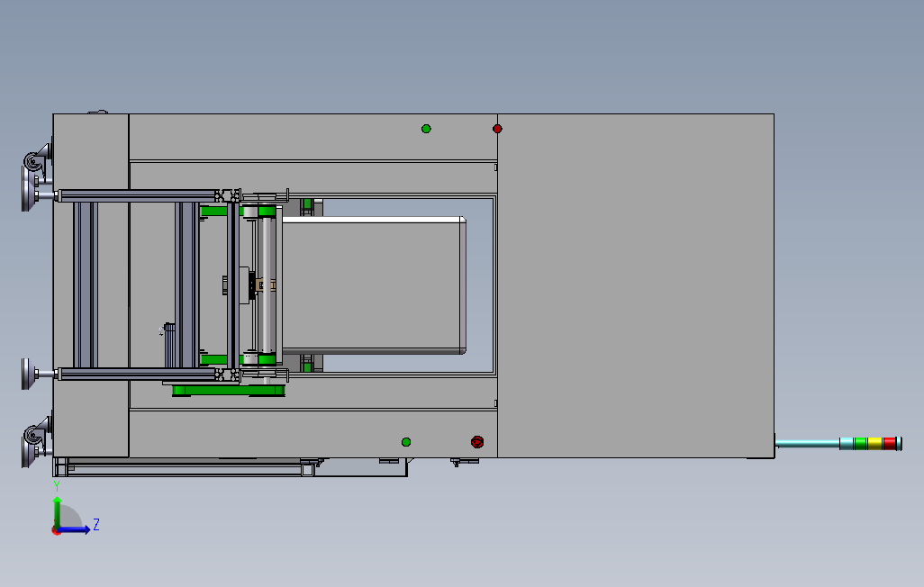924x587 pixels.
Task: Click the Y axis label of the triad
Action: [x=57, y=486]
